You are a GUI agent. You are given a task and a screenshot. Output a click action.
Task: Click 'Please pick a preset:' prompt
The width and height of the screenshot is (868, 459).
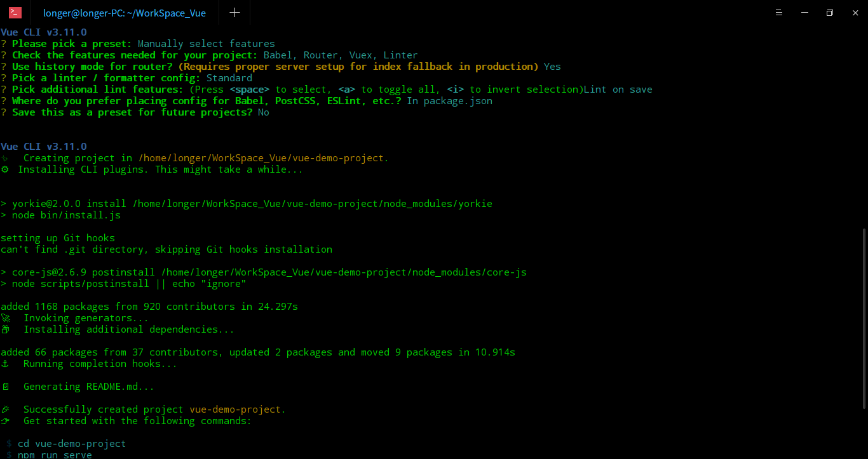pos(72,44)
